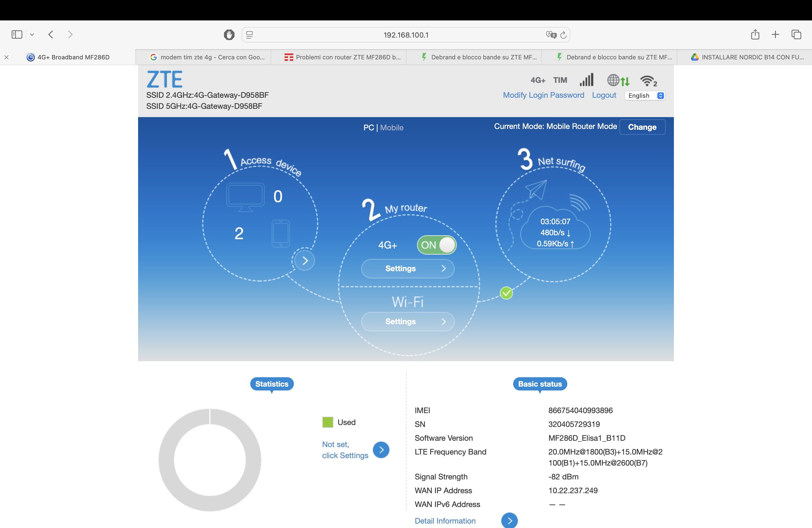Click the 192.168.100.1 address field
Image resolution: width=812 pixels, height=528 pixels.
[x=406, y=35]
